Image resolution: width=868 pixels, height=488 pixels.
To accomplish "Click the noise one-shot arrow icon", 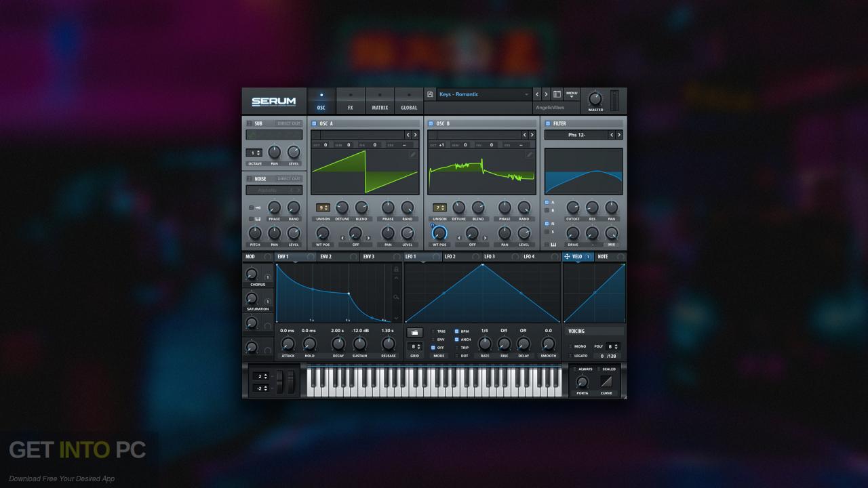I will coord(258,207).
